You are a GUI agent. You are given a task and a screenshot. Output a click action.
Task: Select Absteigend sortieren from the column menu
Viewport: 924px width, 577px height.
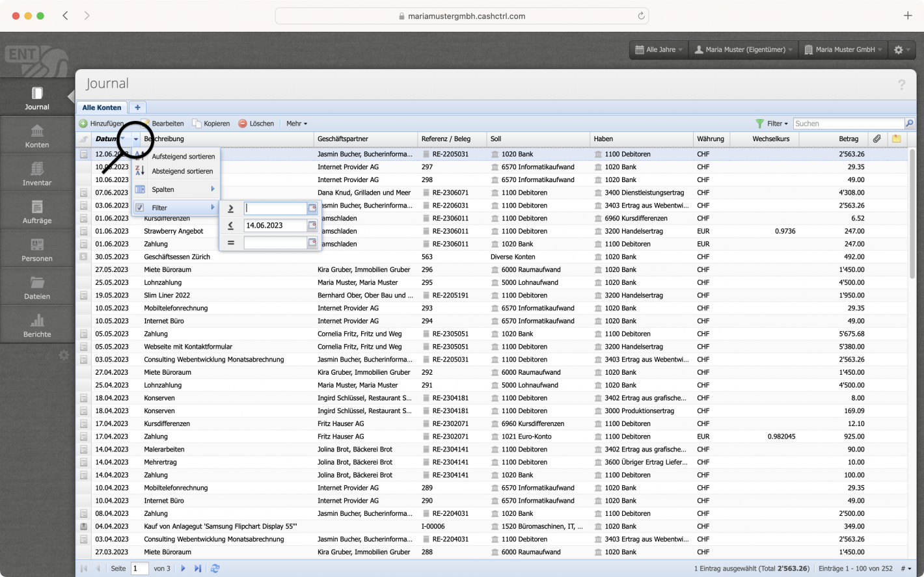pyautogui.click(x=183, y=171)
